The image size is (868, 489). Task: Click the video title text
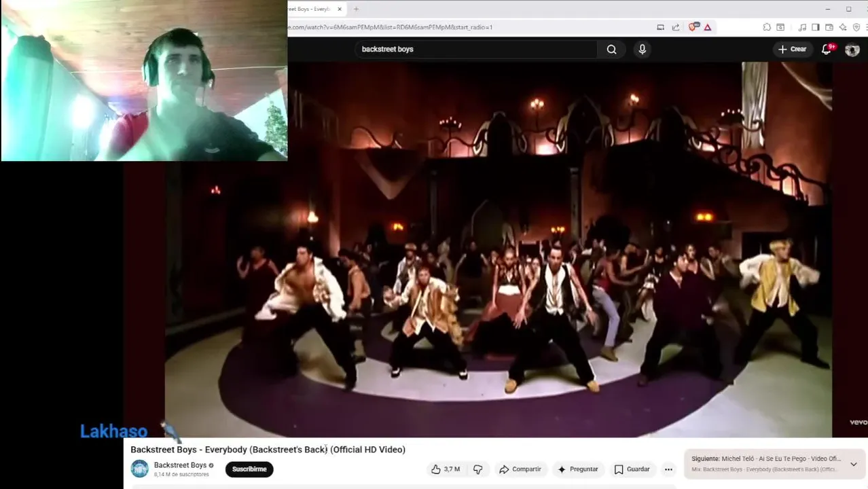268,450
